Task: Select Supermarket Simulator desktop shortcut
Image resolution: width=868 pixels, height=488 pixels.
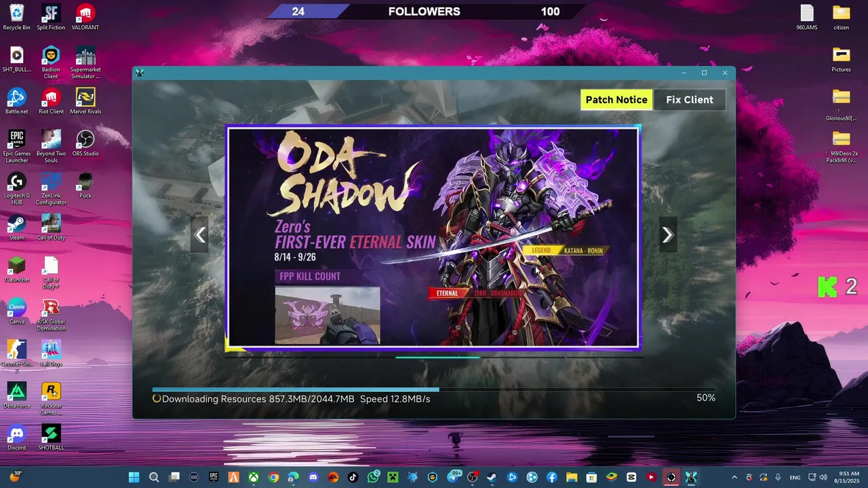Action: (85, 62)
